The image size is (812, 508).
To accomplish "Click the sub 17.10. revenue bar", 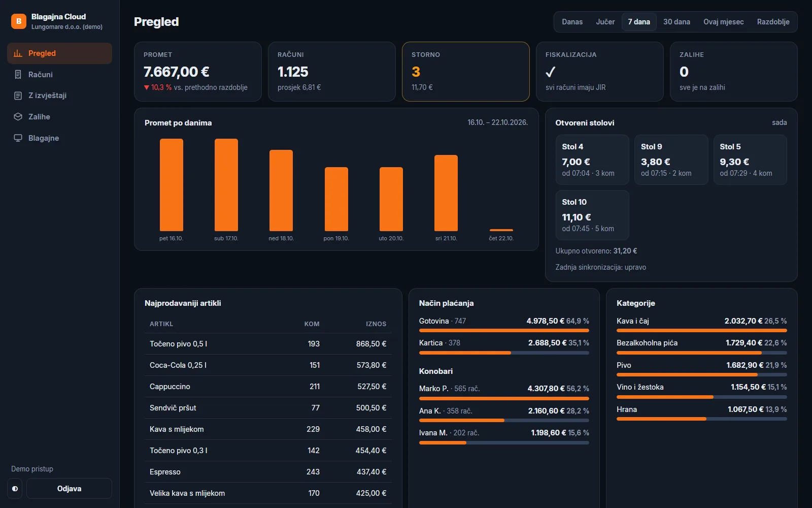I will click(226, 185).
